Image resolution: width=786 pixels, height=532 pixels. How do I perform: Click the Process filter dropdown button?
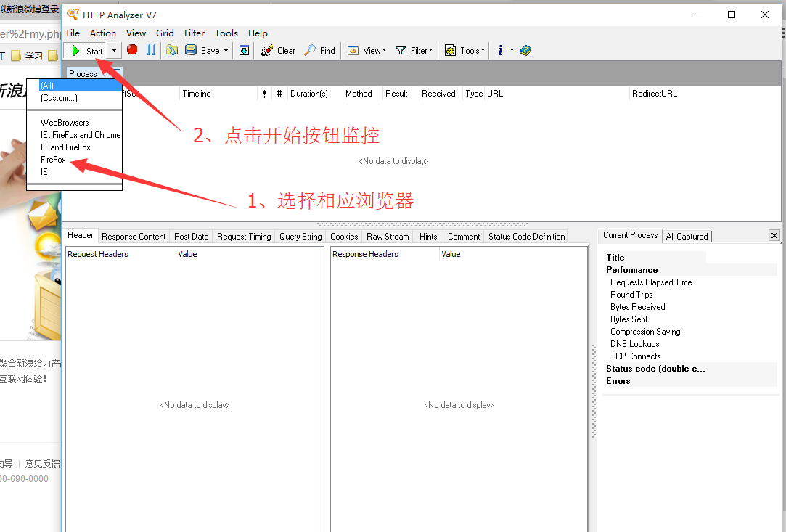click(x=116, y=73)
